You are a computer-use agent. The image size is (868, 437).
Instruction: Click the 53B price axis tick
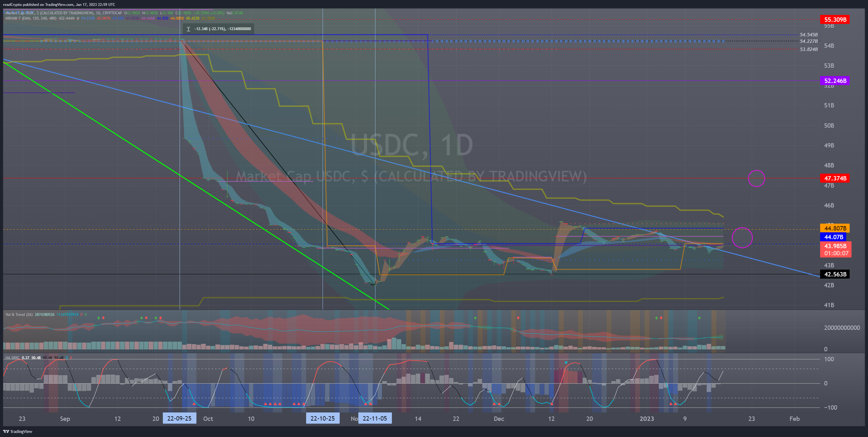click(x=829, y=66)
